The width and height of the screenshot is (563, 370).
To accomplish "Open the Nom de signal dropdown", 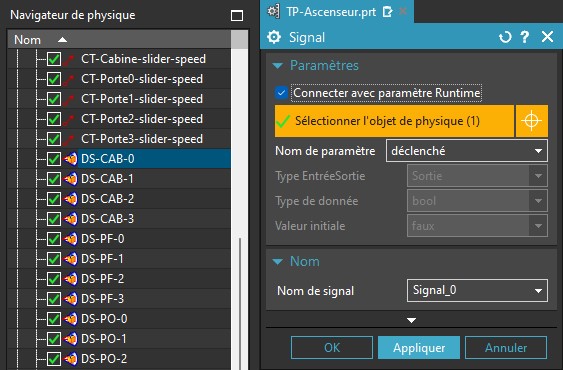I will tap(477, 290).
